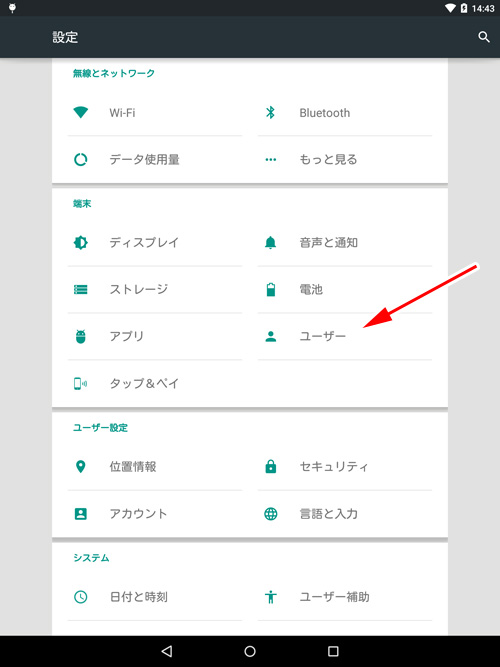Tap the three-dot もっと見る icon
Screen dimensions: 500x667
[x=271, y=160]
